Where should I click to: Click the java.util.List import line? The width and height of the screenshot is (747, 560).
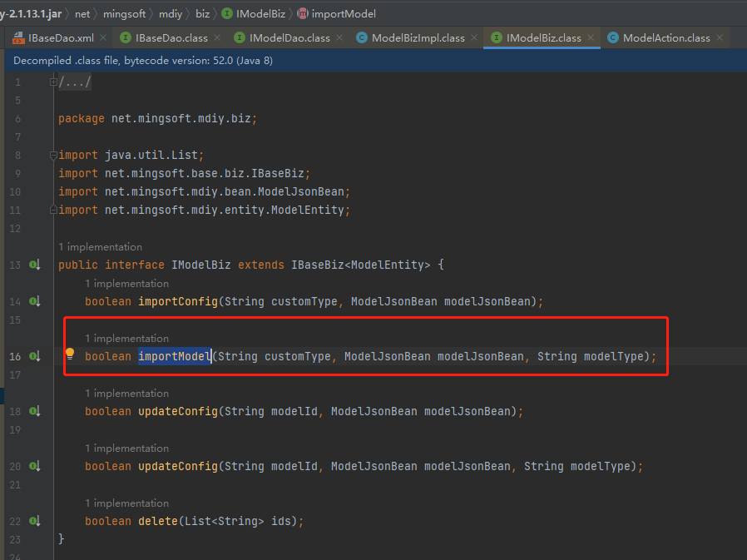(131, 156)
